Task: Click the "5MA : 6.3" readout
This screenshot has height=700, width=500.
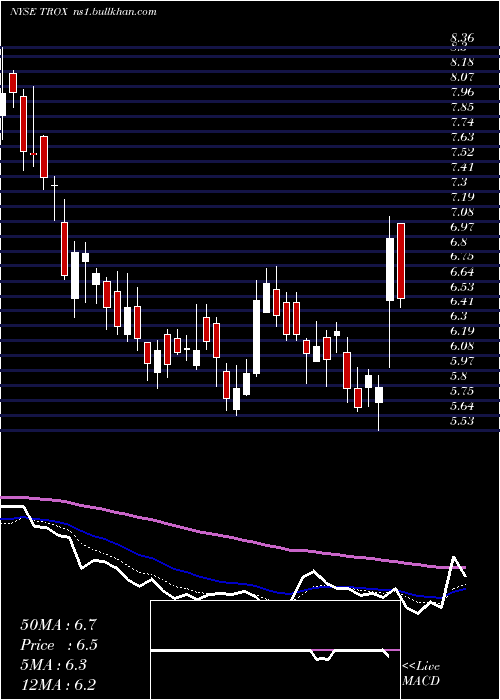Action: pos(53,665)
